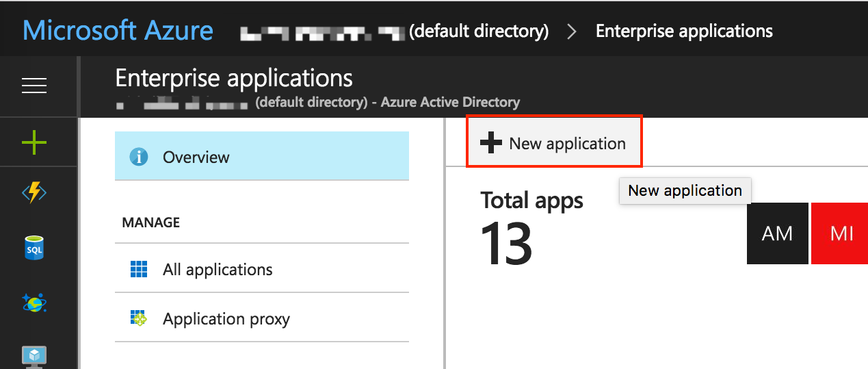The image size is (868, 369).
Task: Click the All applications grid icon
Action: (139, 269)
